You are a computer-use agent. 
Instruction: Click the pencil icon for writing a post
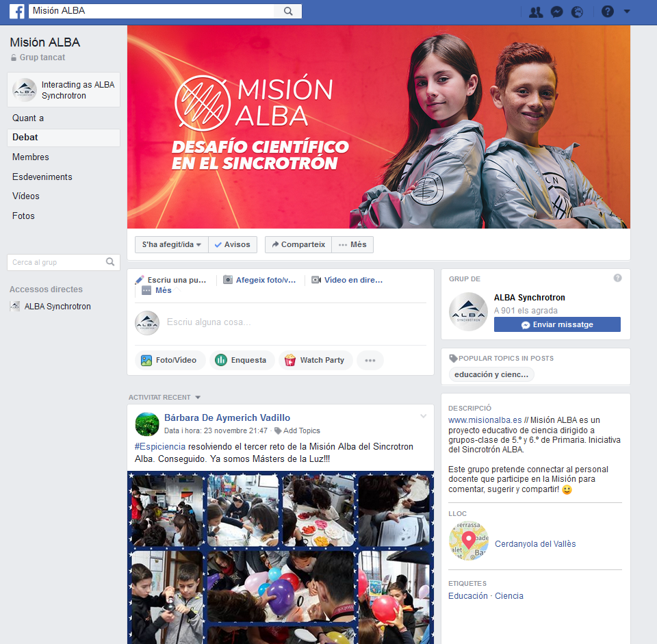click(x=140, y=280)
